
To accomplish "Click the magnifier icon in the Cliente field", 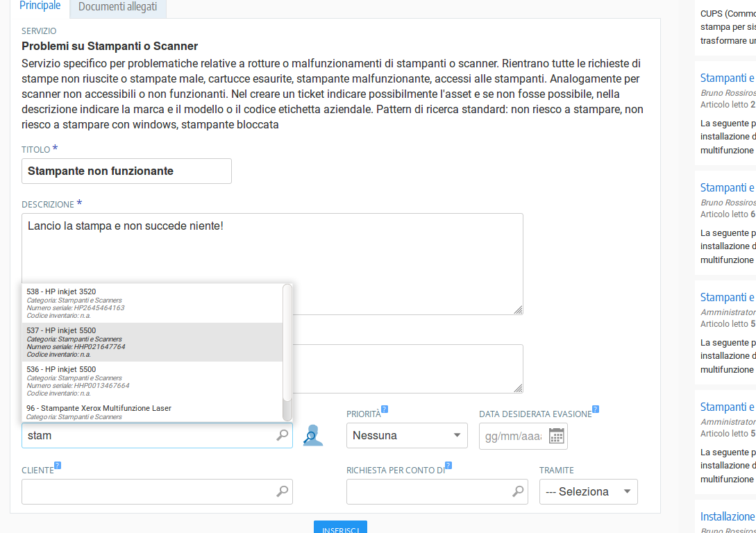I will click(282, 491).
